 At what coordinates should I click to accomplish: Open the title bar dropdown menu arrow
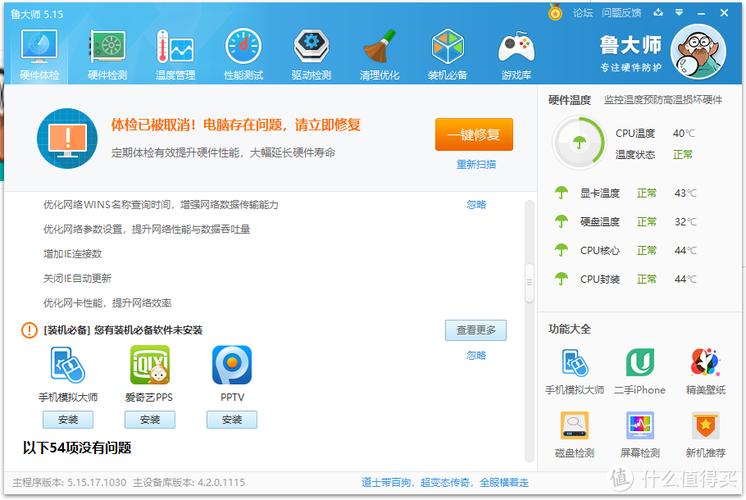[x=679, y=13]
